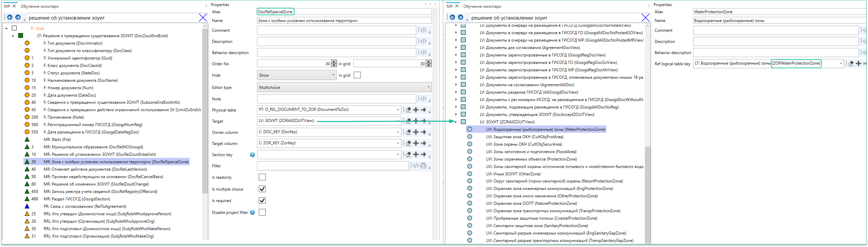Select 'LVI: Защитная зона ОКН (CultObjProtArea)' row
868x247 pixels.
(525, 137)
